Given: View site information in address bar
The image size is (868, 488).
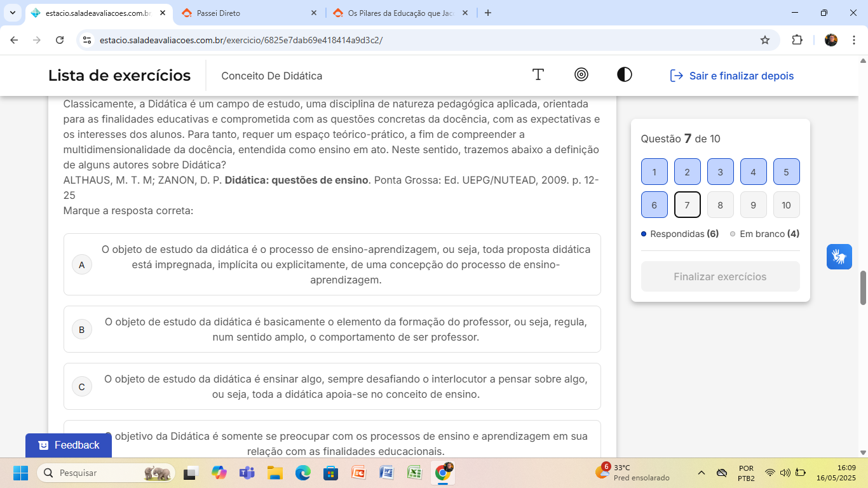Looking at the screenshot, I should [88, 40].
